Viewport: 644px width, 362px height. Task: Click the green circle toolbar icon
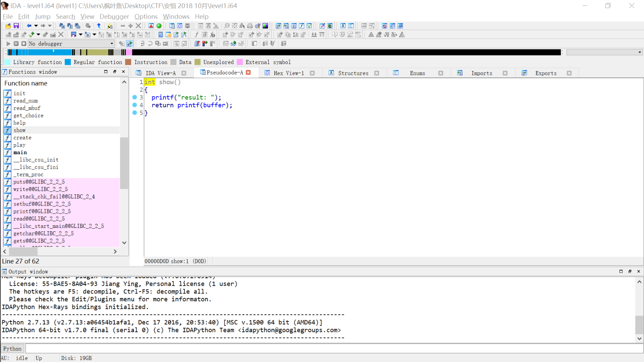[x=159, y=26]
